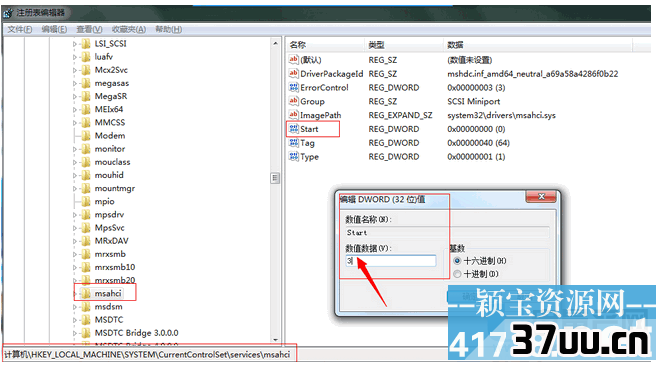Open the 编辑(E) menu
Viewport: 661px width, 365px height.
coord(54,29)
